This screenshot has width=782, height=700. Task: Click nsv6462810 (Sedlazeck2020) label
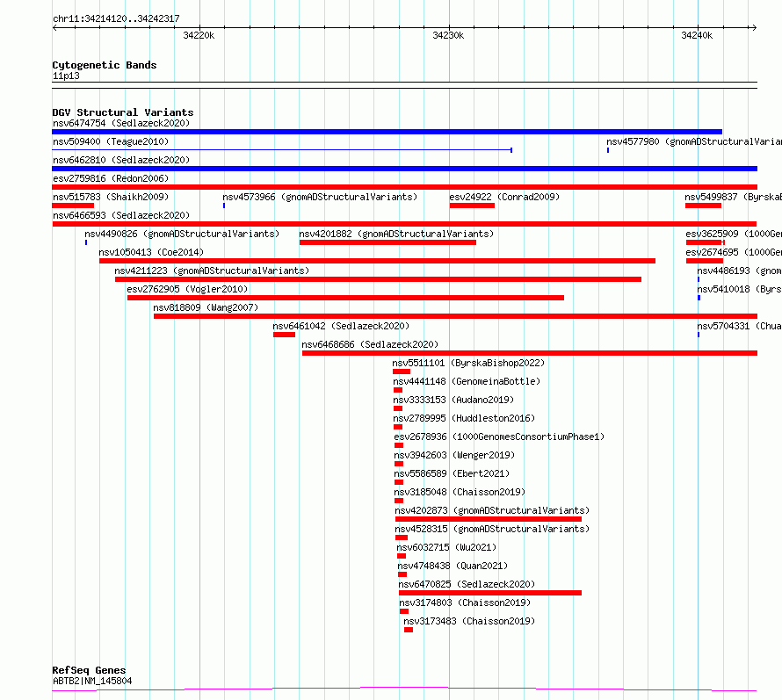[x=121, y=160]
